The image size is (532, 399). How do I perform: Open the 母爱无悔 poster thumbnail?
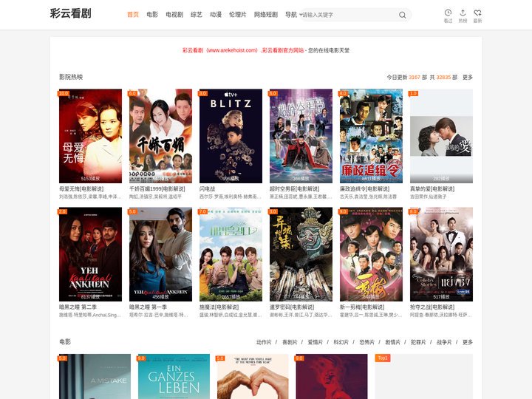pos(90,136)
